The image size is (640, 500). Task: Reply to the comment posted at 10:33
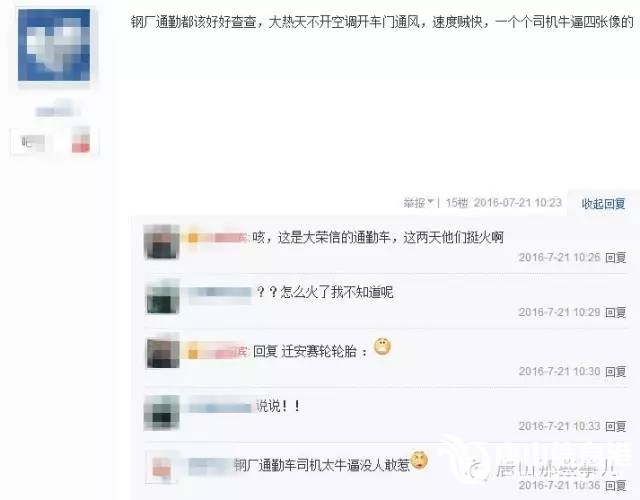coord(616,427)
